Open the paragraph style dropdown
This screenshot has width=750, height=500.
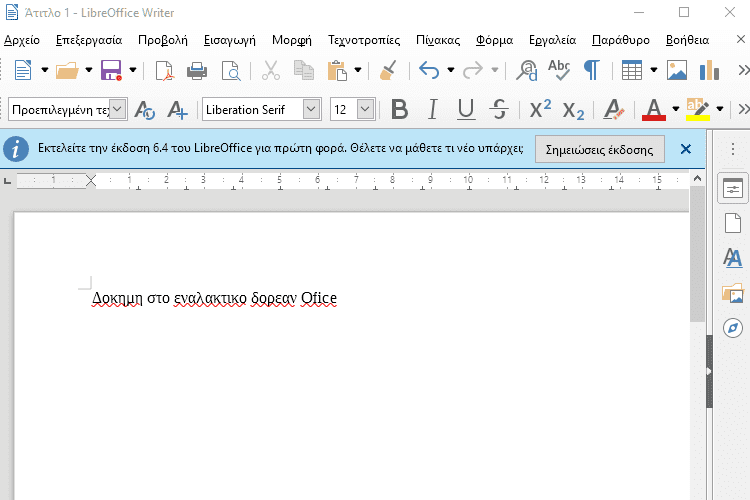[118, 109]
